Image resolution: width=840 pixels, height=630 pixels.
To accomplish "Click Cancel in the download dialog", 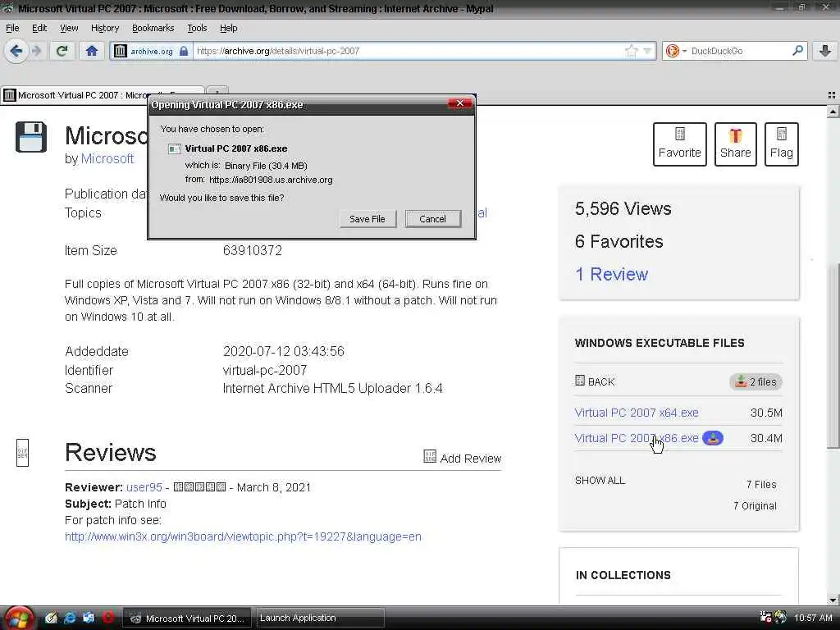I will click(433, 218).
